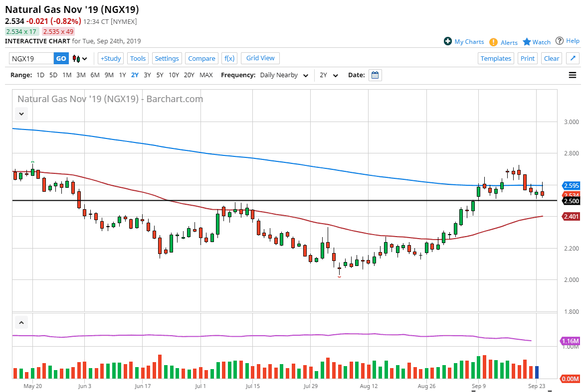
Task: Select the MAX range option
Action: pos(206,75)
